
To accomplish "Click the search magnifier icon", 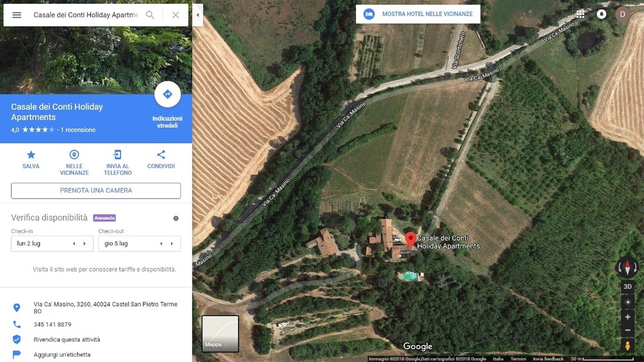I will click(150, 15).
